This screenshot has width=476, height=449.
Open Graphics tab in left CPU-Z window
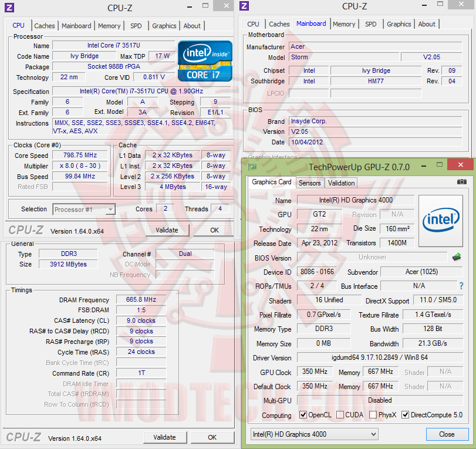click(x=164, y=26)
